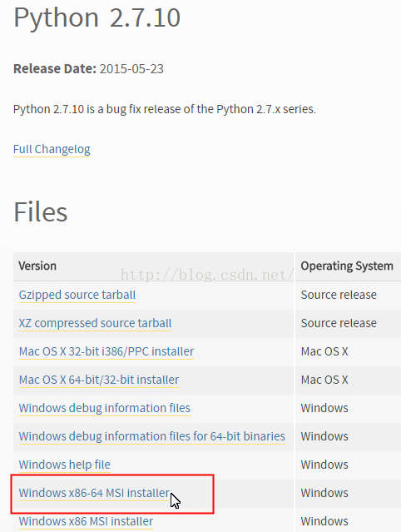This screenshot has height=532, width=401.
Task: Click the release date 2015-05-23 text
Action: point(131,69)
